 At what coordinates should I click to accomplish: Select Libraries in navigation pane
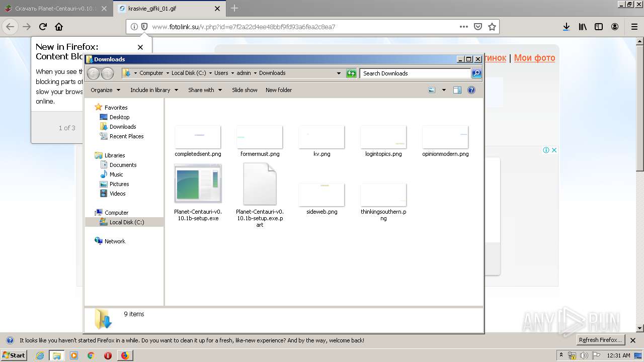[115, 155]
